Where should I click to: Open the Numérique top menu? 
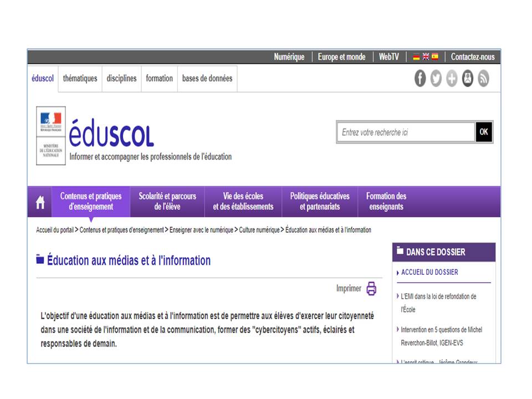[289, 57]
